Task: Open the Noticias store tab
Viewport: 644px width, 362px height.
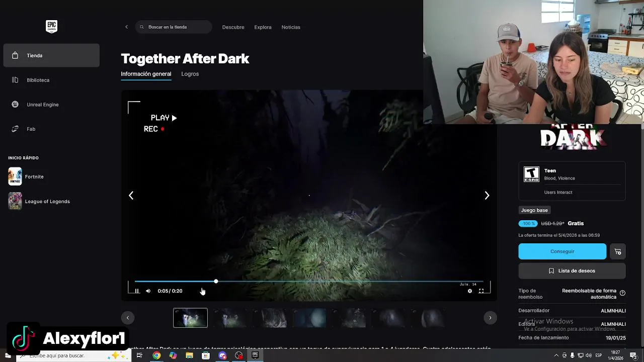Action: tap(291, 27)
